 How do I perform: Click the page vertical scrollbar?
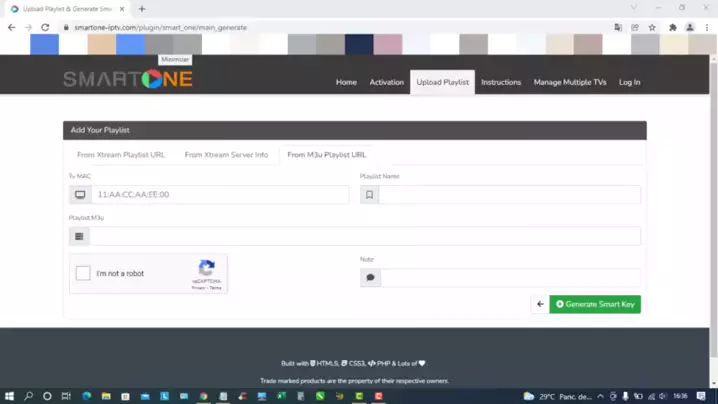pyautogui.click(x=714, y=211)
